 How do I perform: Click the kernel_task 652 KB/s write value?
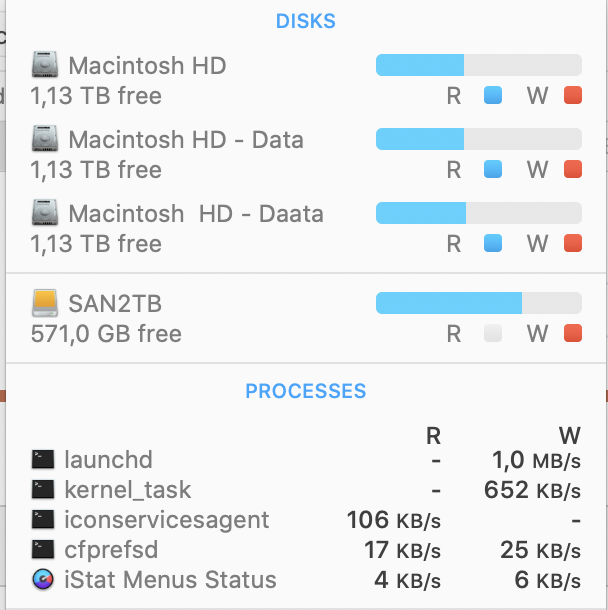click(532, 490)
